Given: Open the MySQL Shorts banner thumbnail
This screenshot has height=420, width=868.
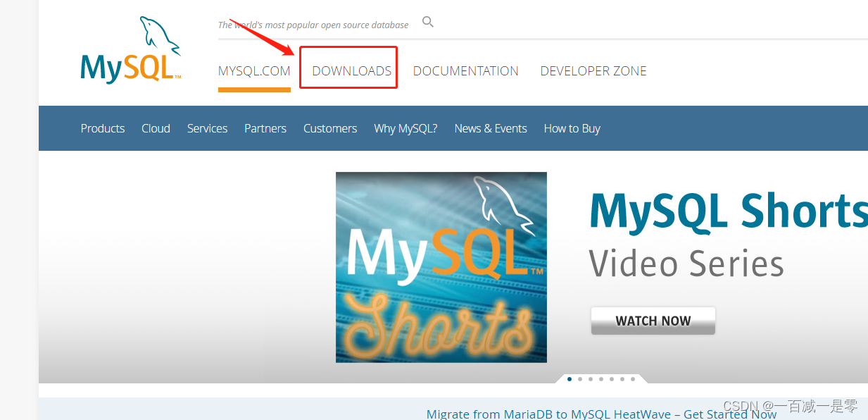Looking at the screenshot, I should 441,267.
